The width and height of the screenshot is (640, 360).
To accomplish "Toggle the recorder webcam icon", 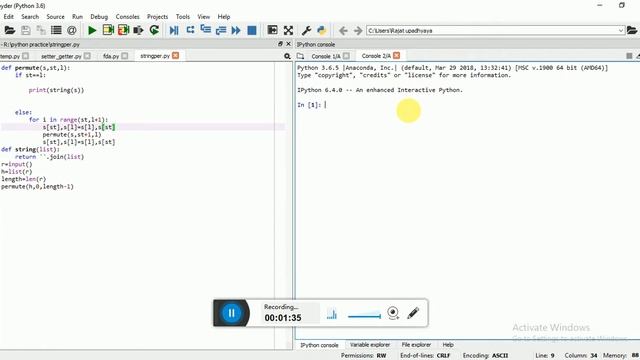I will (393, 313).
